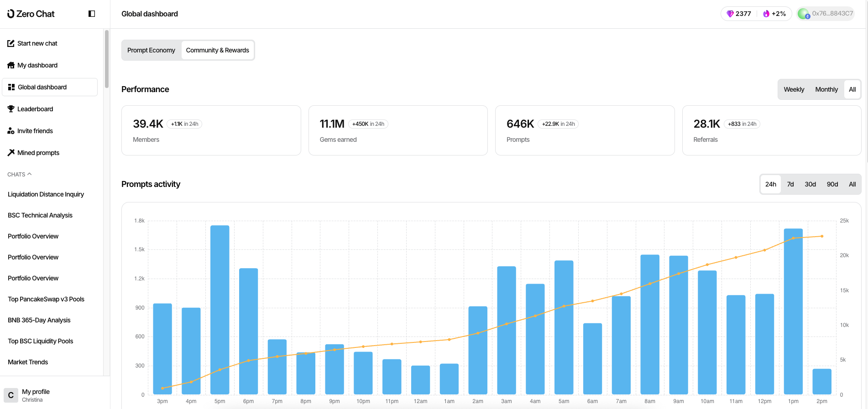Click the +22.9K in 24h prompts badge
This screenshot has width=868, height=409.
(559, 124)
